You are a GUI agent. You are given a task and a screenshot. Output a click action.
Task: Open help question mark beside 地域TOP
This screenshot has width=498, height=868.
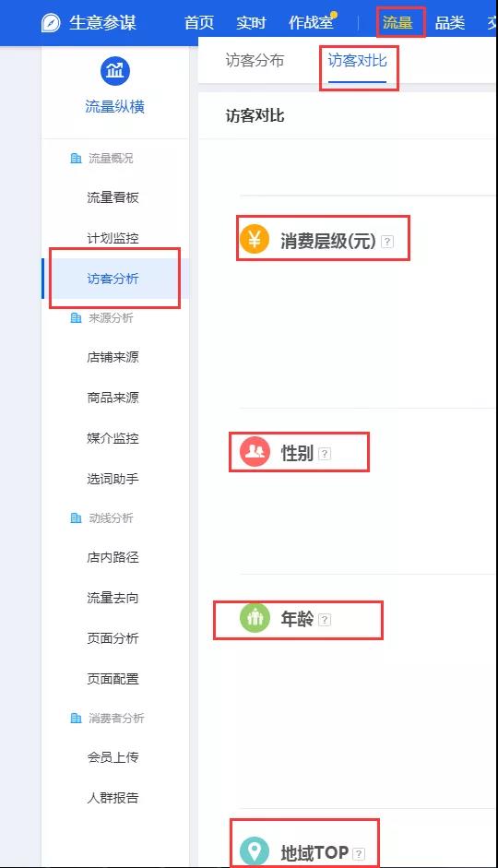click(359, 853)
